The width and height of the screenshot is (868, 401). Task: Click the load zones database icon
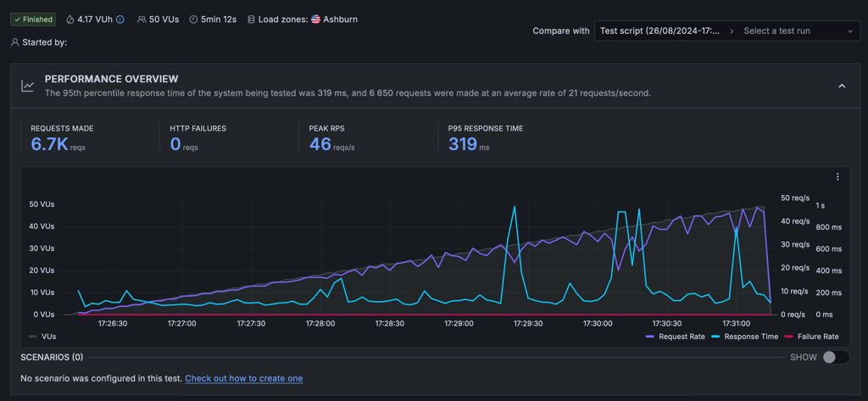tap(251, 19)
